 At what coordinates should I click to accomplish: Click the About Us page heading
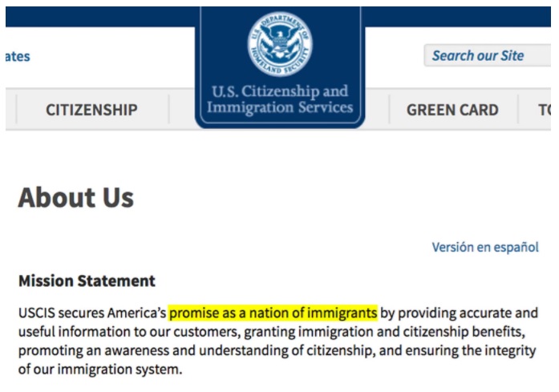pos(76,197)
